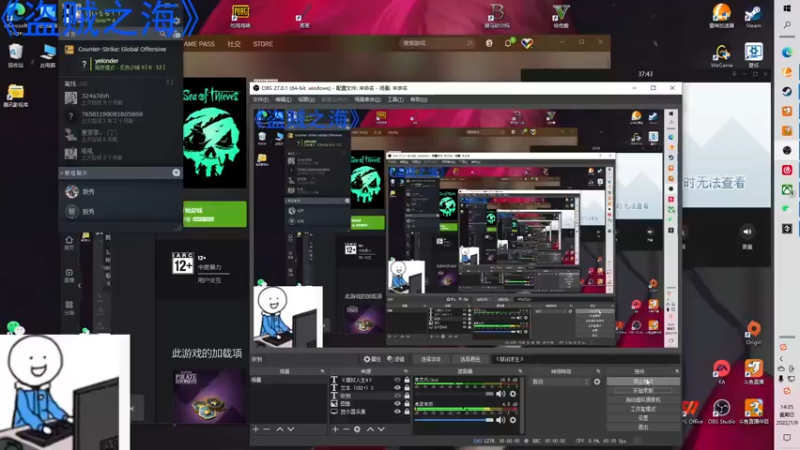Remove selected source with minus icon

[345, 429]
